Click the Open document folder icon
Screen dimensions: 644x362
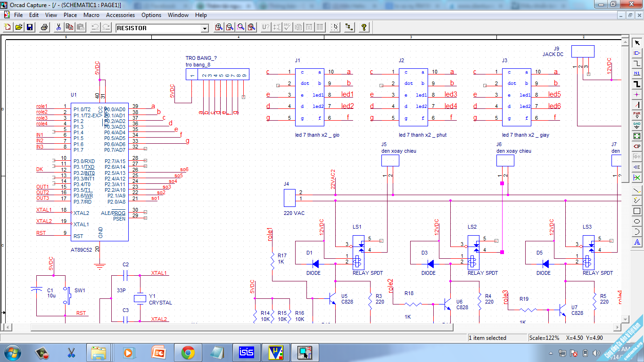18,27
